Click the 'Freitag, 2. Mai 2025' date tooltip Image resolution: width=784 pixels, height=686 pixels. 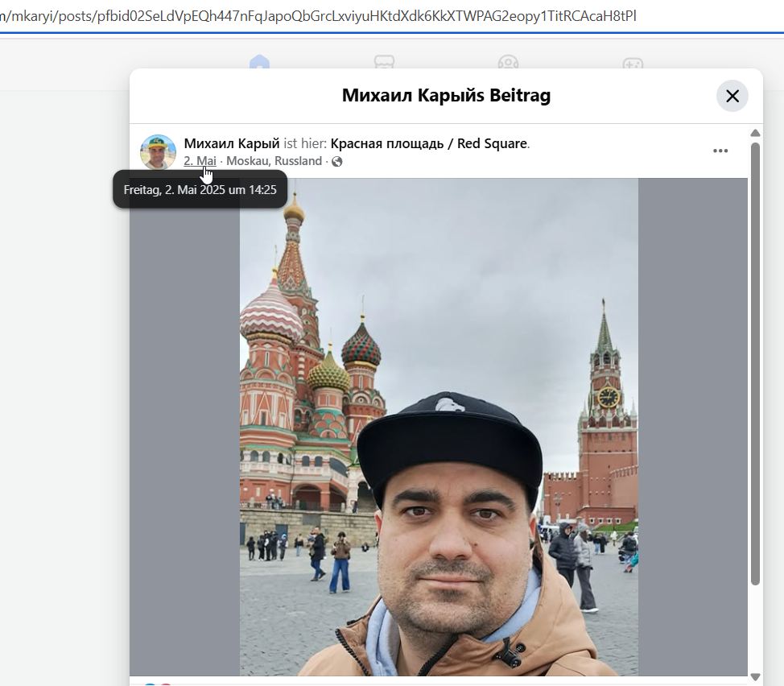pos(200,190)
